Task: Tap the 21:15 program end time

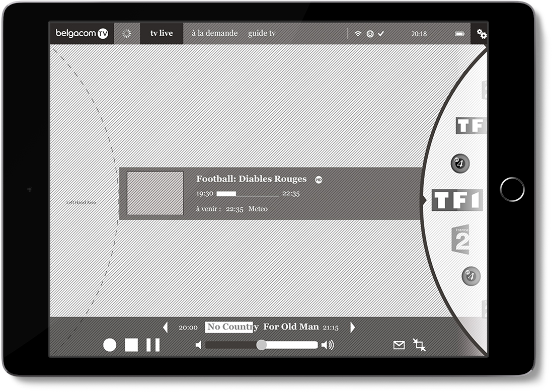Action: [x=331, y=328]
